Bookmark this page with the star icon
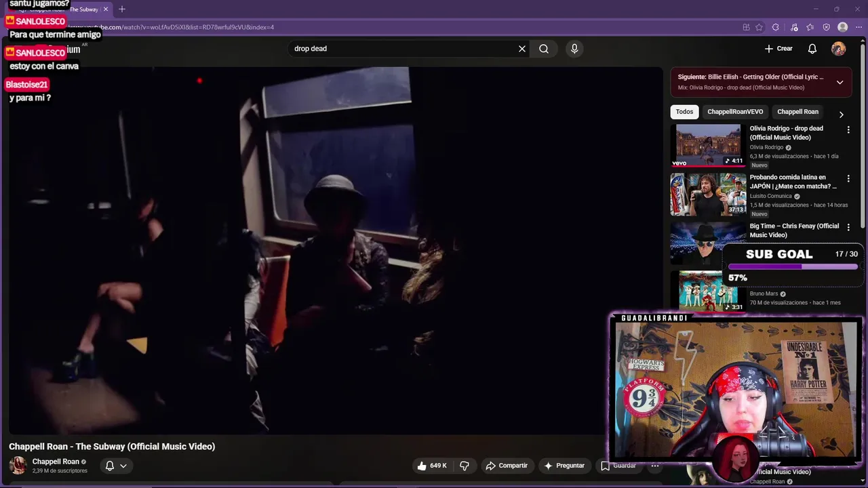Viewport: 868px width, 488px height. (x=759, y=27)
